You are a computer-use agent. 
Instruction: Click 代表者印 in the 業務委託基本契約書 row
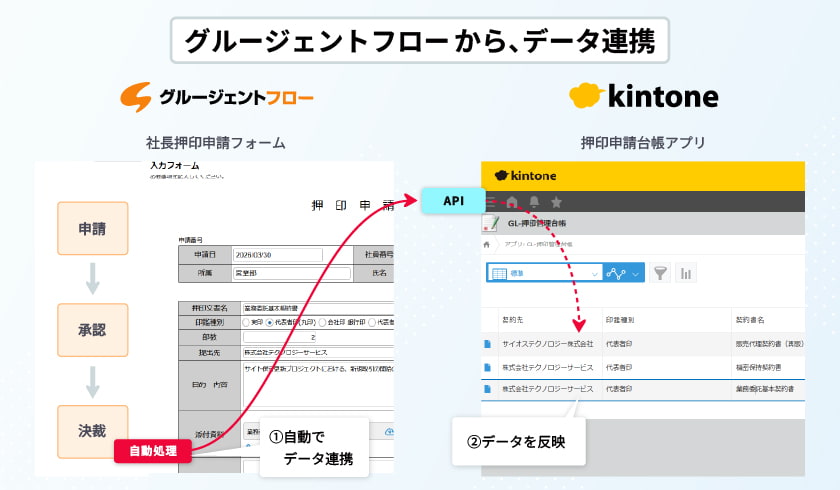tap(619, 389)
